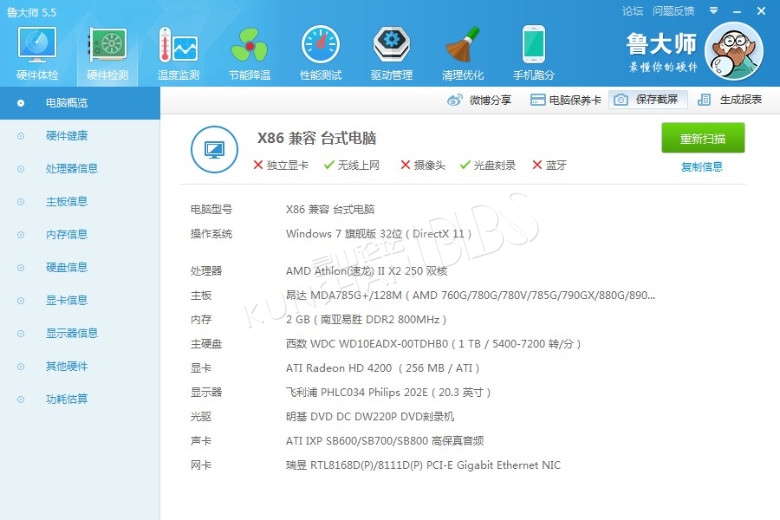Click the 西数 WDC WD10EADX hard disk value
The width and height of the screenshot is (780, 520).
(433, 344)
